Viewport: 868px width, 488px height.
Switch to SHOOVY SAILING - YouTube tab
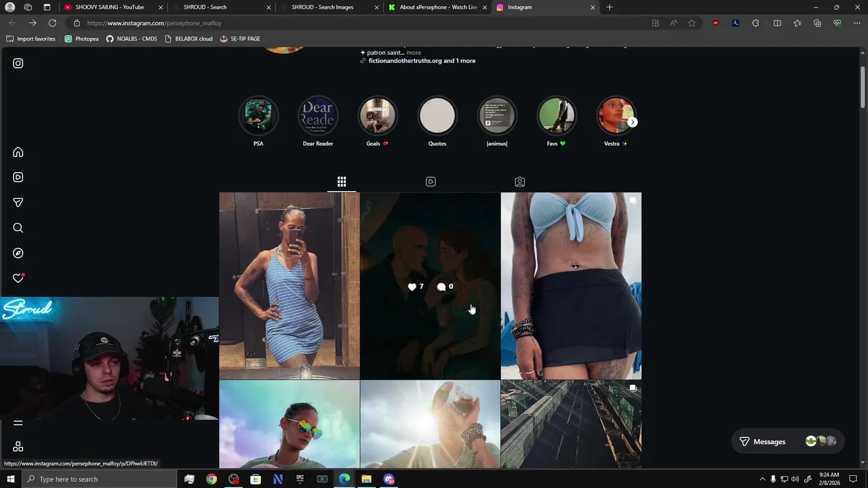[x=111, y=7]
